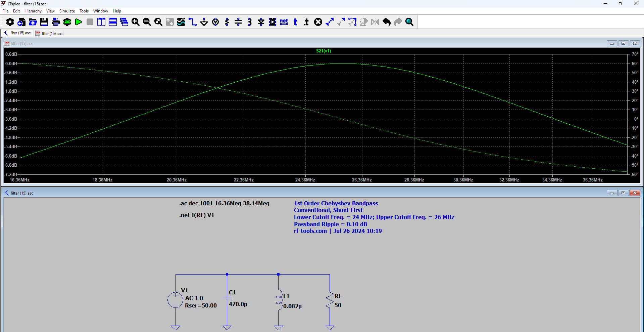Open the Control Panel gear icon
The image size is (644, 332).
[10, 22]
